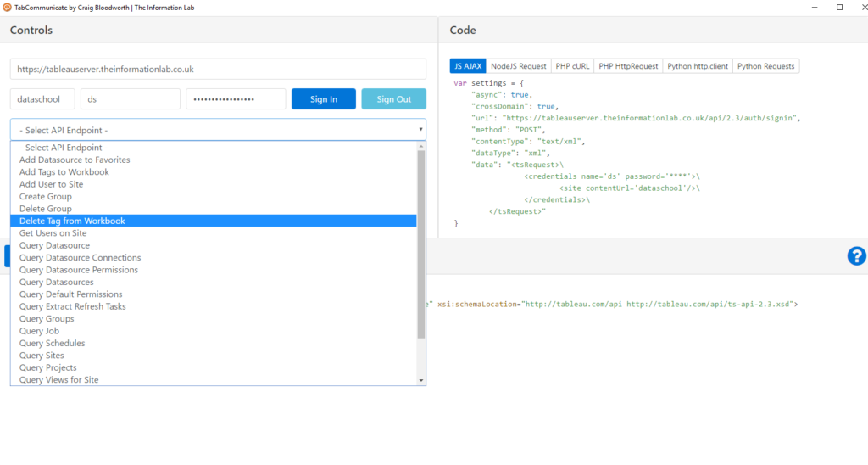Viewport: 868px width, 465px height.
Task: Choose Query Datasource Permissions
Action: [213, 269]
